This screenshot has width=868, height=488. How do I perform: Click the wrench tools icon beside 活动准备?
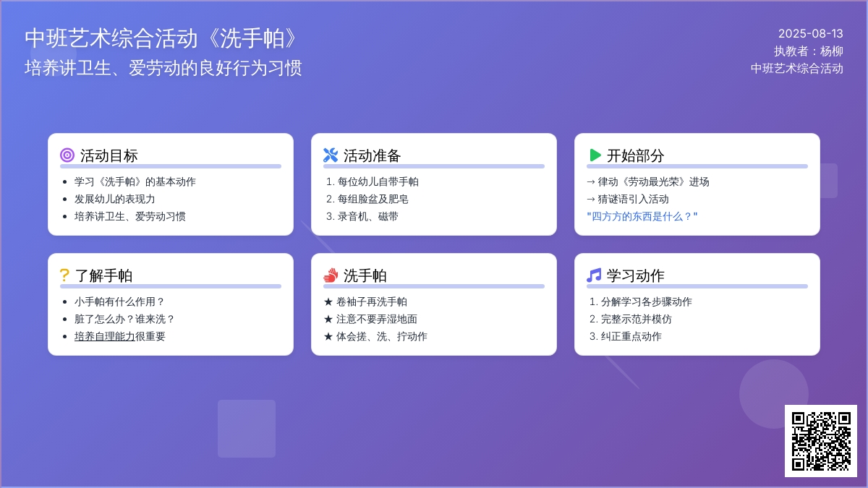click(331, 155)
